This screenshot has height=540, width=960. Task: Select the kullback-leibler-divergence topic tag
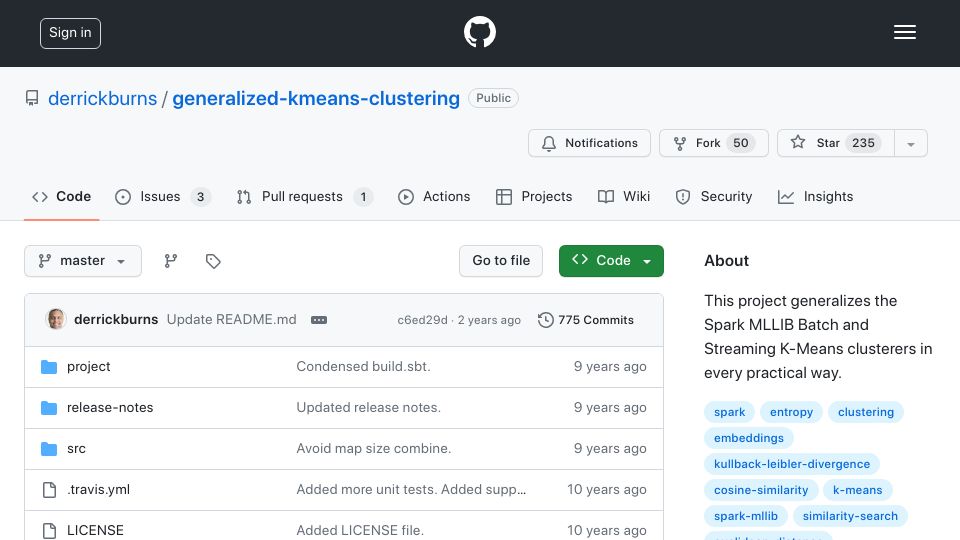(792, 464)
